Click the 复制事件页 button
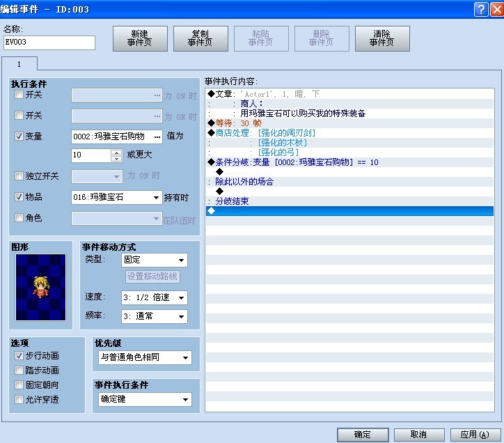 pos(200,38)
